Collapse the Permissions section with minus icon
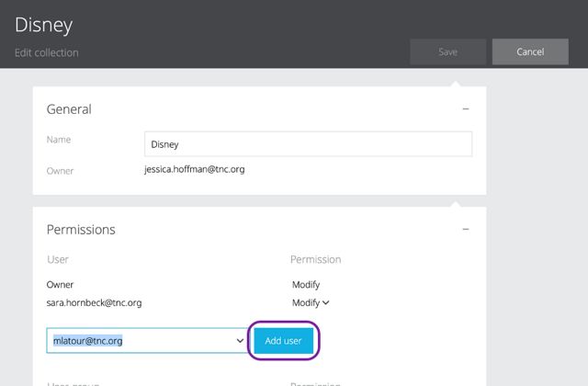Screen dimensions: 588x386 click(465, 229)
